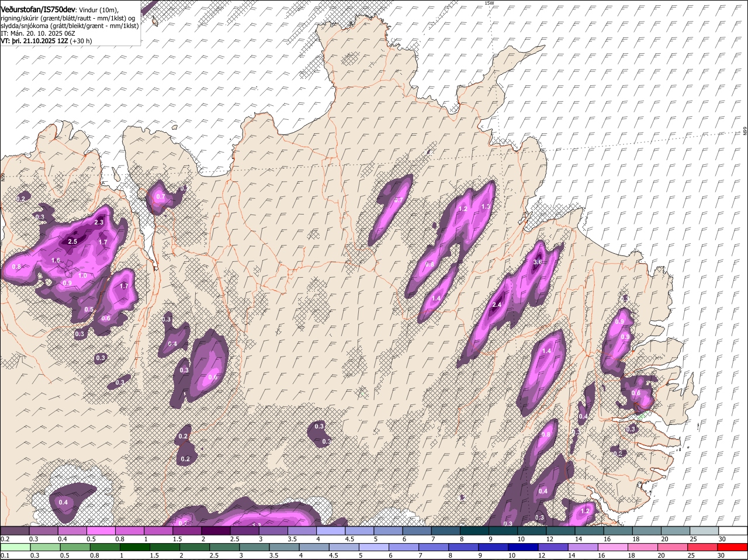
Task: Pick the top legend darkest purple swatch 2–2.5
Action: pyautogui.click(x=216, y=531)
